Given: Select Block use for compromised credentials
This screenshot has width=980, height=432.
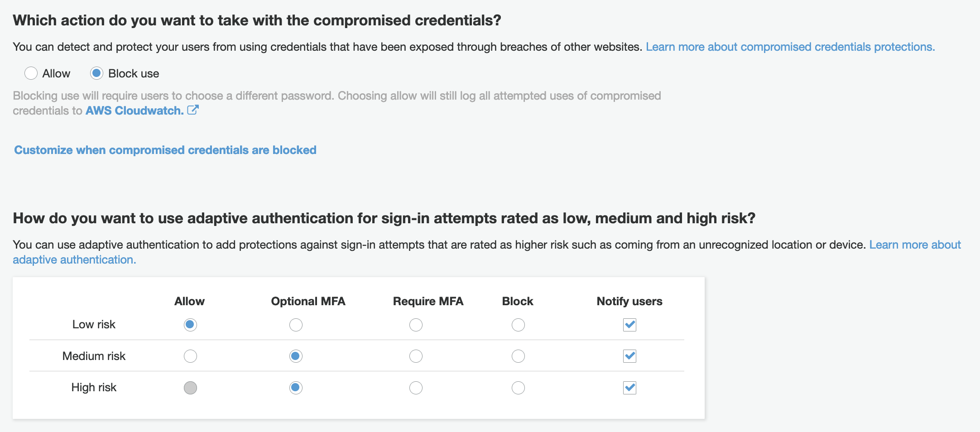Looking at the screenshot, I should (96, 73).
